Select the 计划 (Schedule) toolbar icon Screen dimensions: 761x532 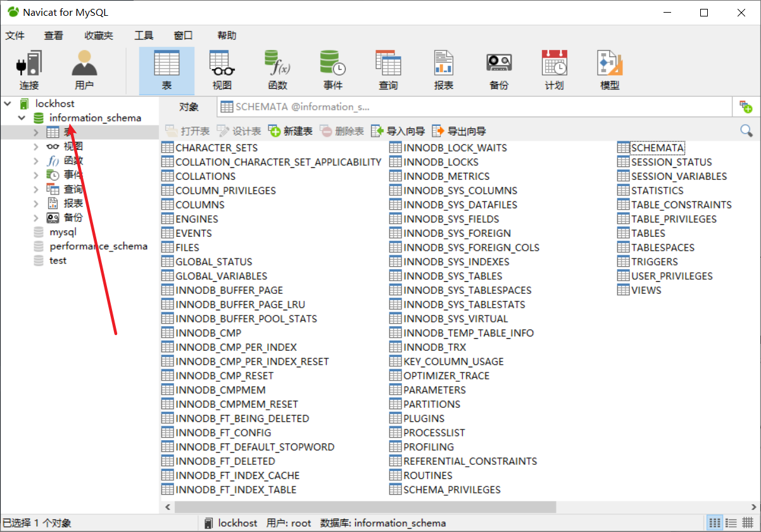click(555, 70)
